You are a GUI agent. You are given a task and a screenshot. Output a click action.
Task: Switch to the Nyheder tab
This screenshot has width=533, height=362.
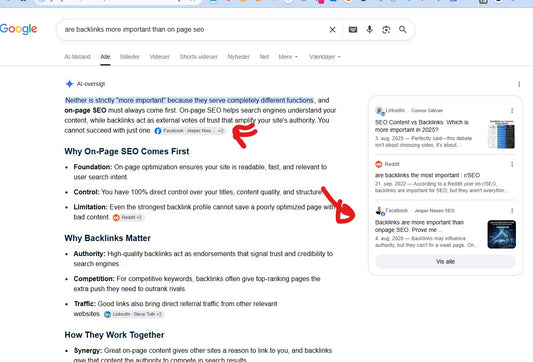(x=239, y=57)
